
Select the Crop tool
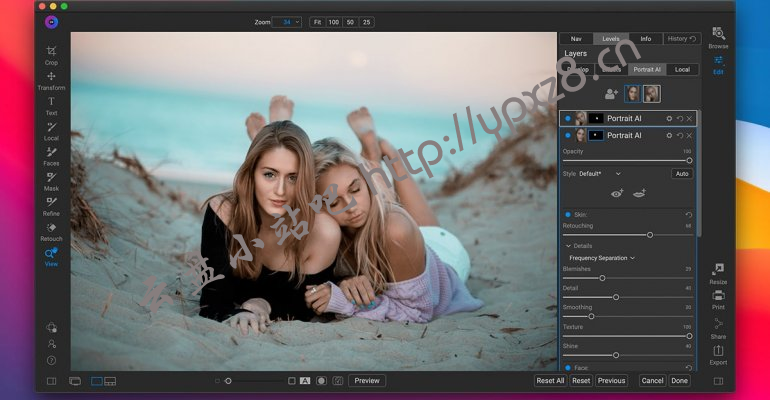click(x=51, y=55)
